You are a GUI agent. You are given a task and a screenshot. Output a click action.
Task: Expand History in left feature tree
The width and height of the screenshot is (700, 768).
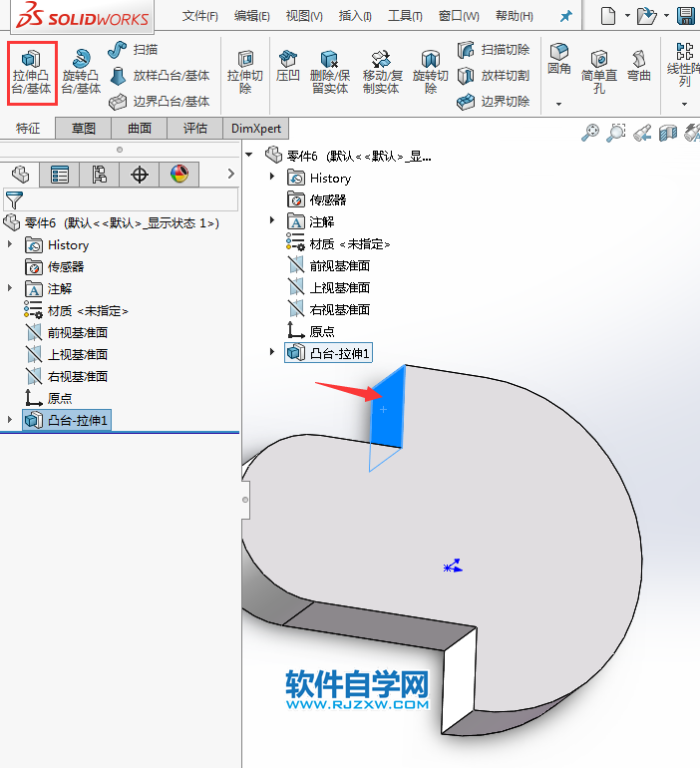(9, 244)
